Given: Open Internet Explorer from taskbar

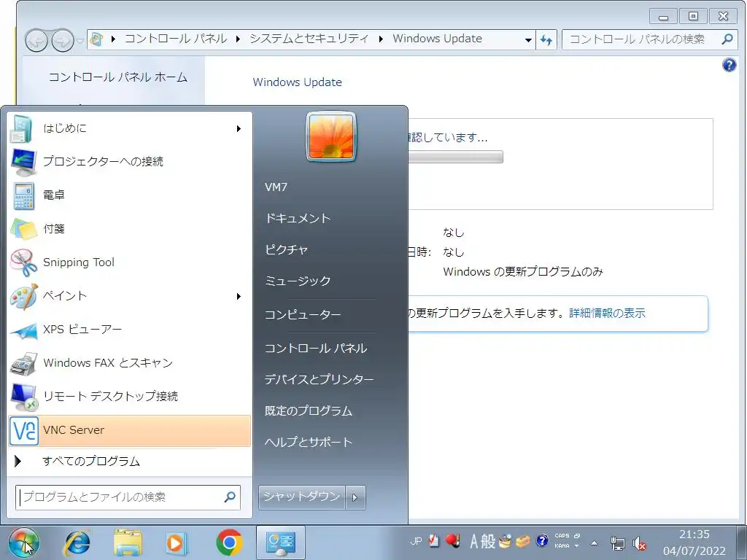Looking at the screenshot, I should tap(77, 542).
